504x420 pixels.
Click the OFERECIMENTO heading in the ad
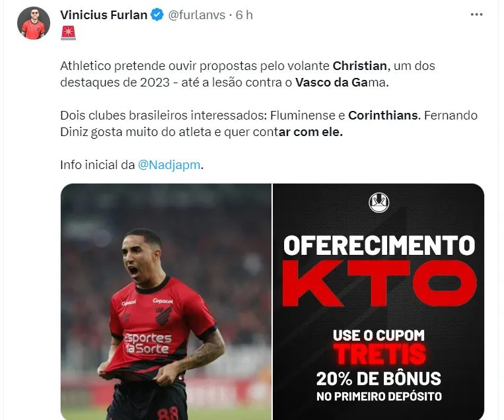pyautogui.click(x=379, y=246)
